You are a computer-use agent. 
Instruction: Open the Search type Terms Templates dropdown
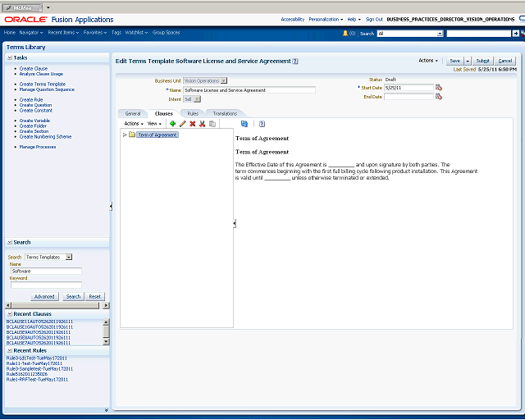[x=69, y=258]
